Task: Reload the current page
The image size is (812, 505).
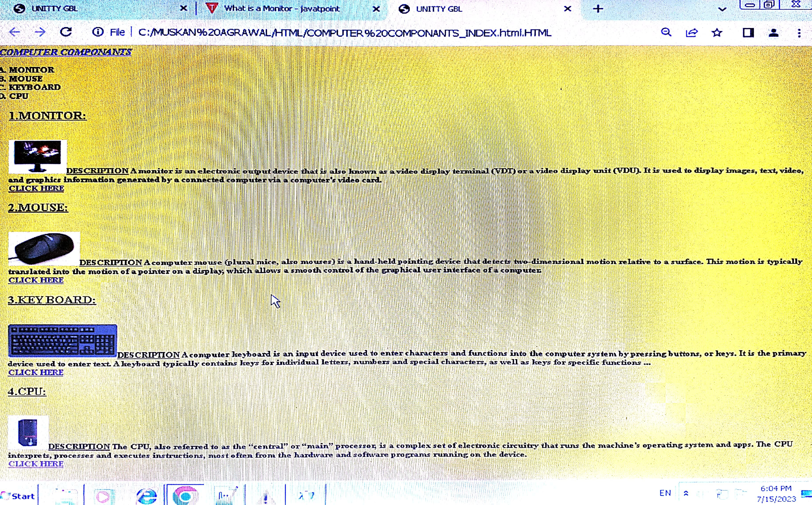Action: pos(66,32)
